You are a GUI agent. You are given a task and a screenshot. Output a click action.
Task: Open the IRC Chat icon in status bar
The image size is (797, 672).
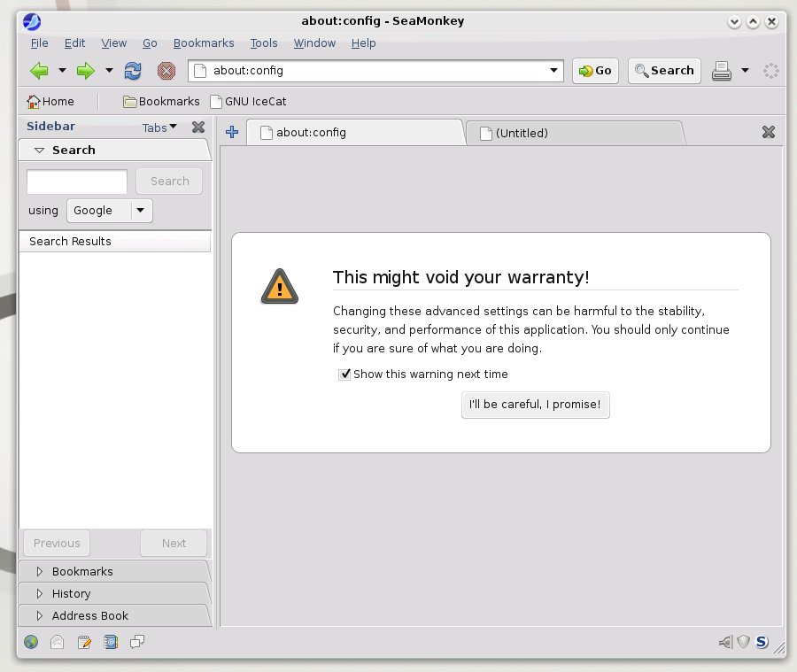pyautogui.click(x=136, y=642)
